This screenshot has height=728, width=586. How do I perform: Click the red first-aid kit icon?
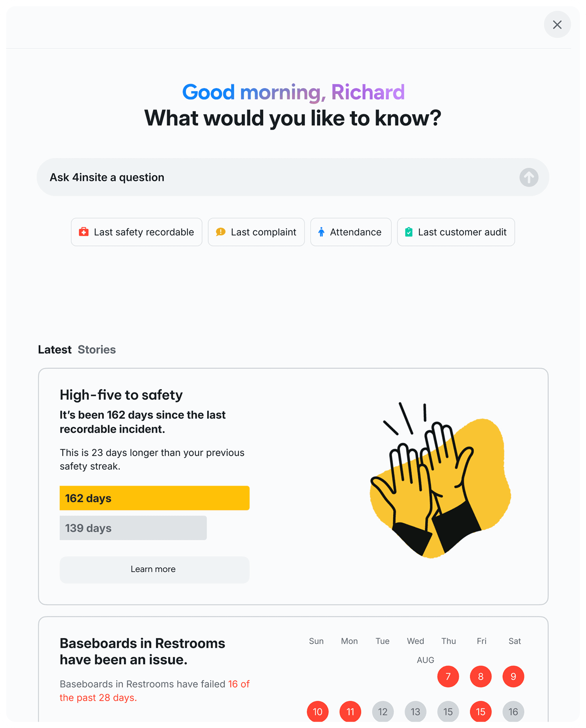[84, 232]
